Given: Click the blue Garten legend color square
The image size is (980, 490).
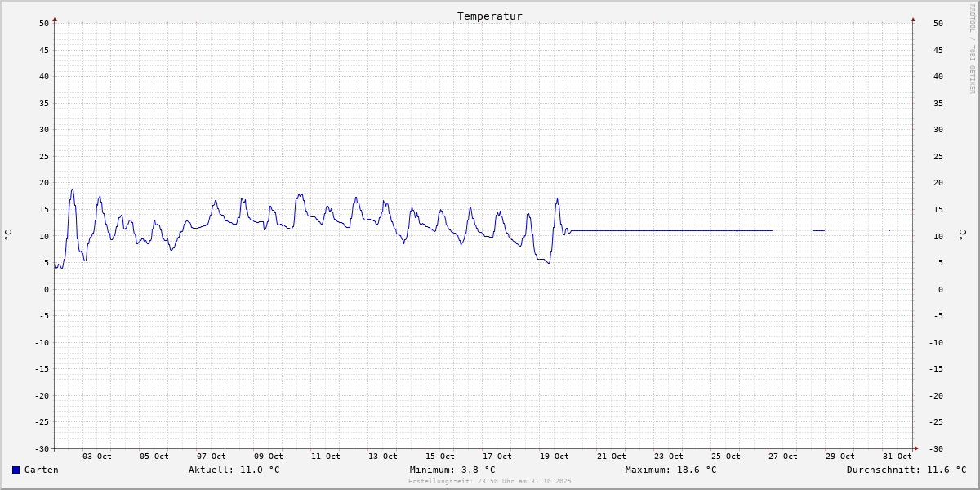Looking at the screenshot, I should pos(16,470).
